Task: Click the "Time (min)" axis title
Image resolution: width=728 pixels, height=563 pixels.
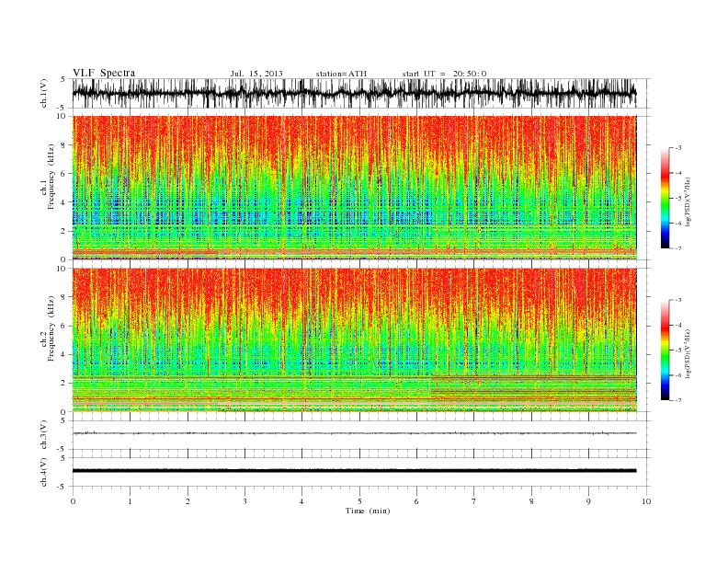Action: pos(368,511)
